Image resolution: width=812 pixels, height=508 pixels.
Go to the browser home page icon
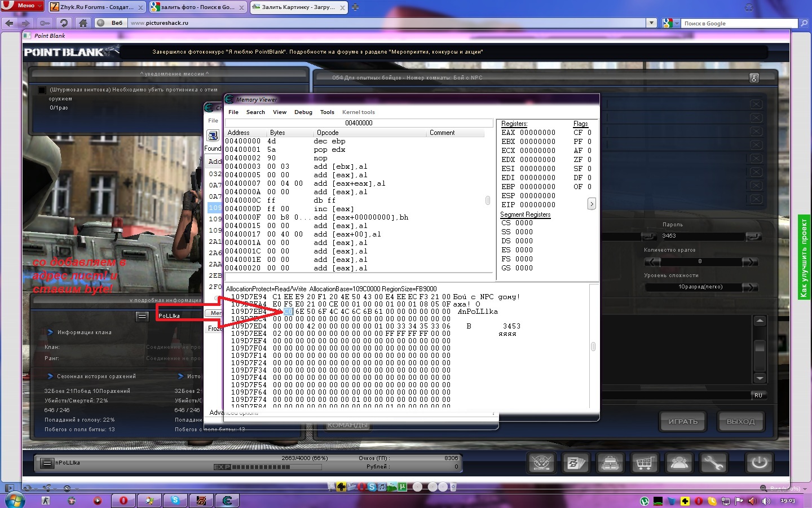coord(83,23)
